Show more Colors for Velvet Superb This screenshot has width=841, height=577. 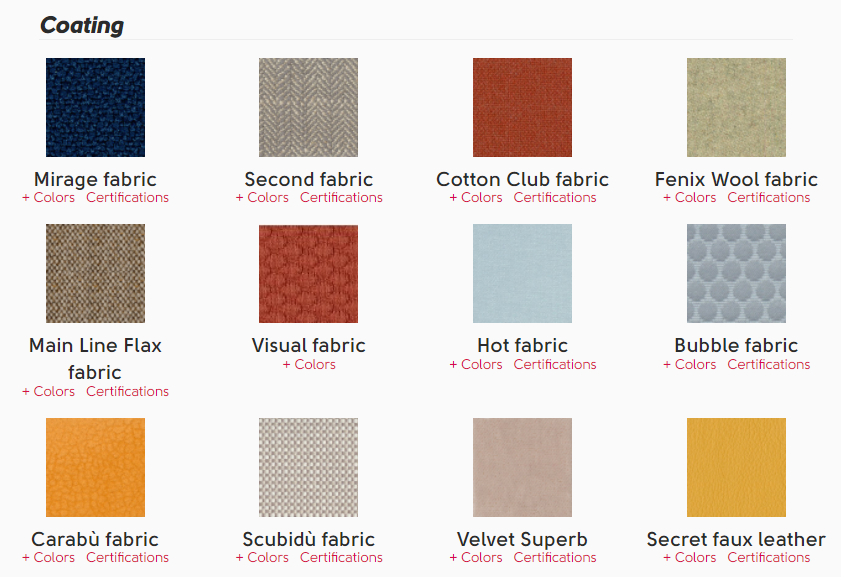pyautogui.click(x=476, y=557)
